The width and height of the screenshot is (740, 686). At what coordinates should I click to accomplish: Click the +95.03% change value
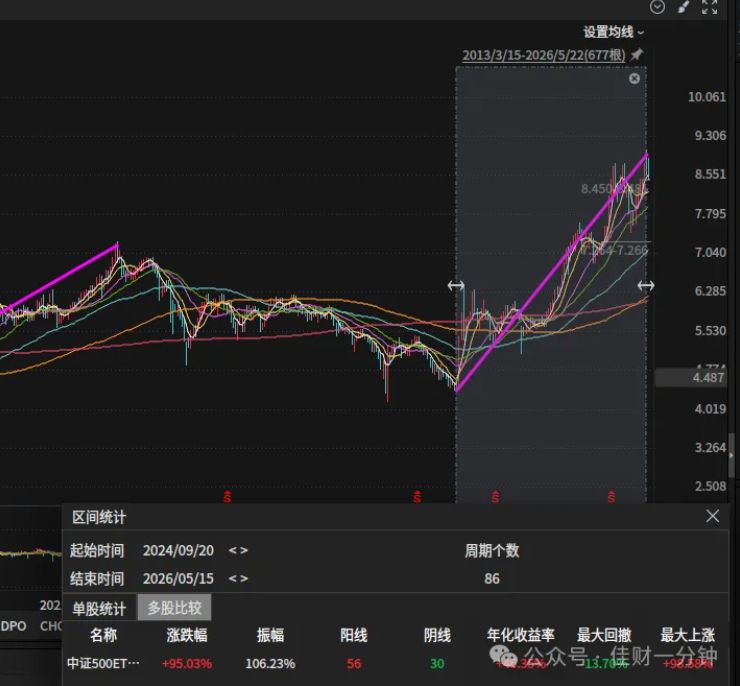coord(187,664)
